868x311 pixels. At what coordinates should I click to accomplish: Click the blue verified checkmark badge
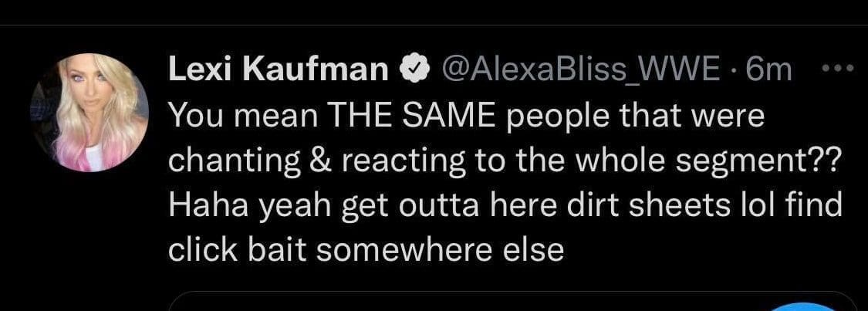(x=414, y=71)
